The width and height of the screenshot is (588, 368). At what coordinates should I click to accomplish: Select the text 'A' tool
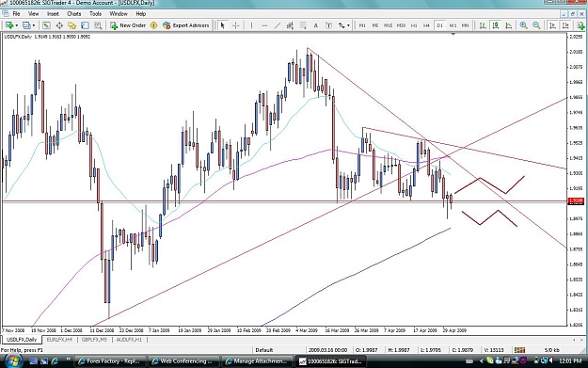tap(315, 25)
